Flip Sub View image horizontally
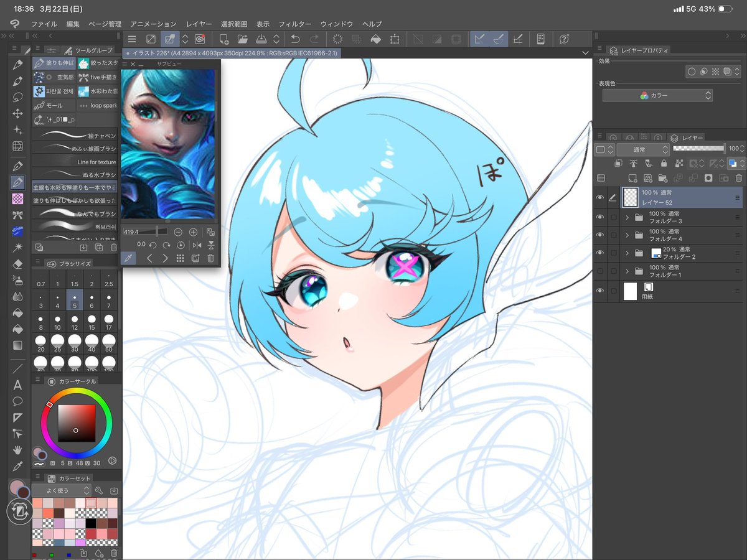 point(197,245)
